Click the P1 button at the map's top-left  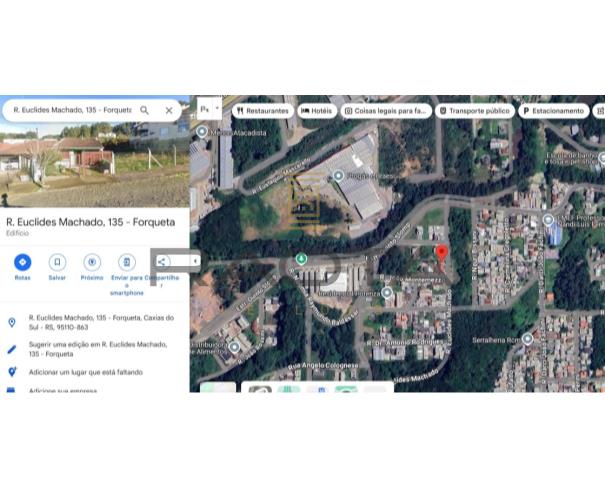pyautogui.click(x=205, y=109)
